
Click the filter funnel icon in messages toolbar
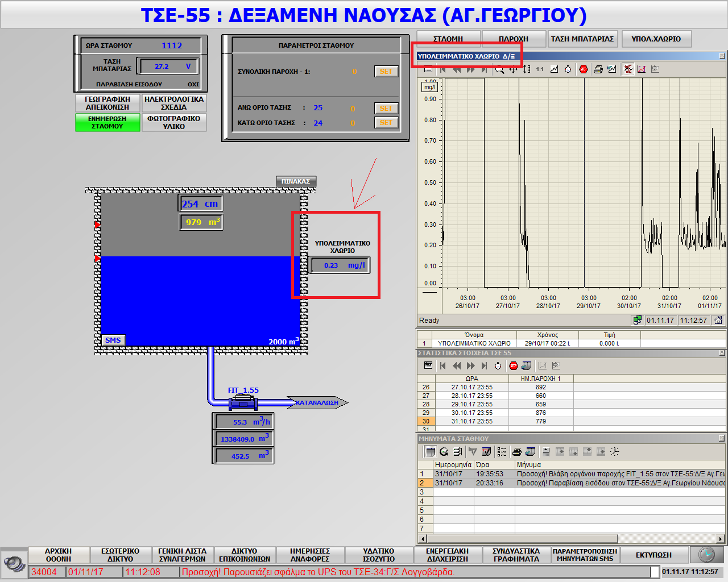473,452
